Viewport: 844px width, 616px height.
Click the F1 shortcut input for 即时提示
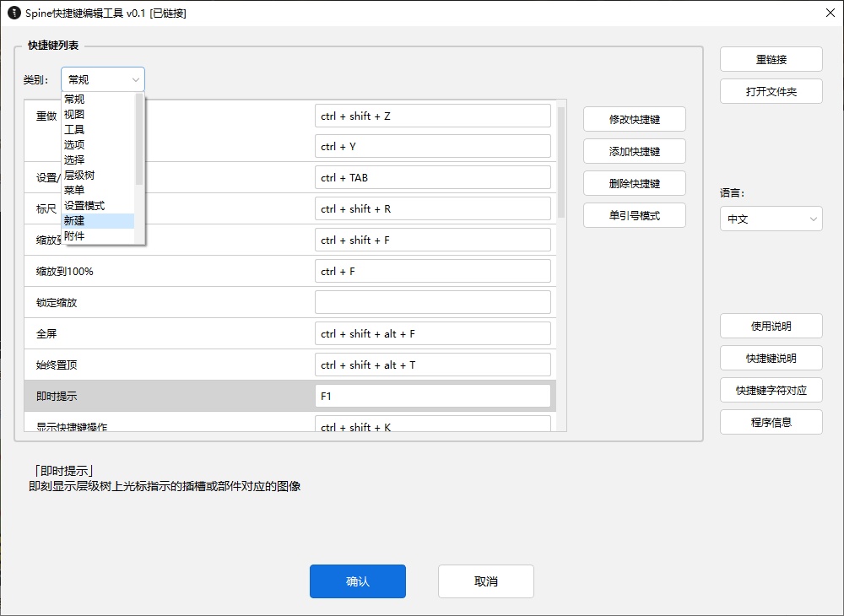(x=432, y=395)
